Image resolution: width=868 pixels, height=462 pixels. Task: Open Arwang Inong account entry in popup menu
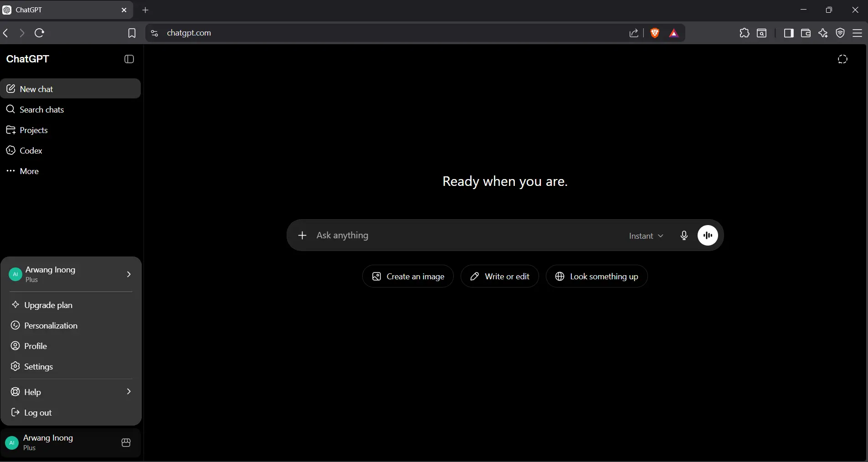[x=71, y=274]
